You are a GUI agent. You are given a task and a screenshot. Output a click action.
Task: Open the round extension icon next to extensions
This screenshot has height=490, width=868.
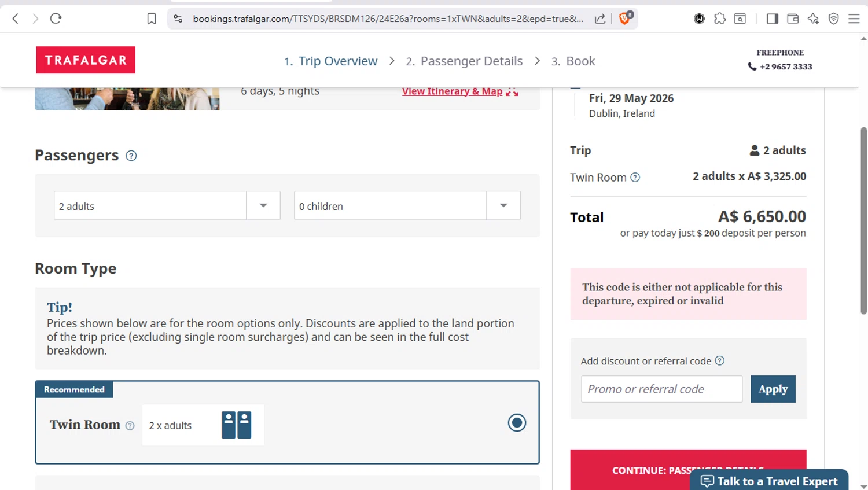(699, 19)
